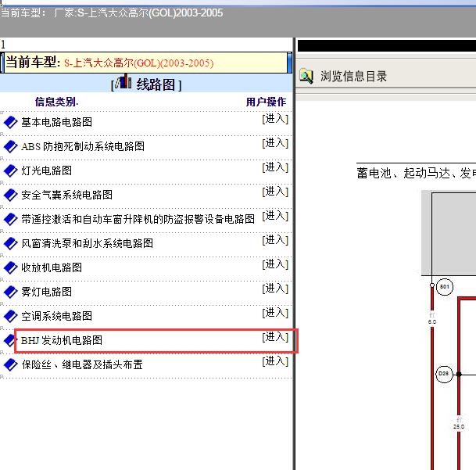Click the 信息类别 column header

(56, 102)
